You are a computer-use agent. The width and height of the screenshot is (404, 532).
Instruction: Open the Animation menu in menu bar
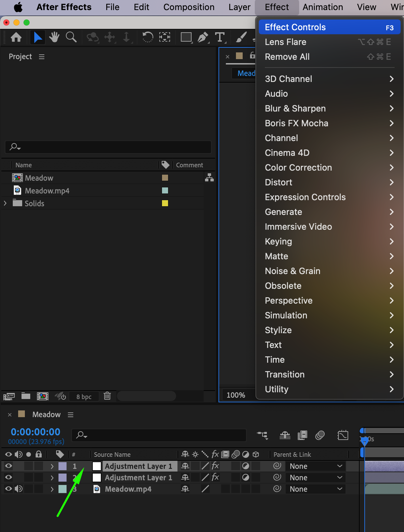pos(323,7)
